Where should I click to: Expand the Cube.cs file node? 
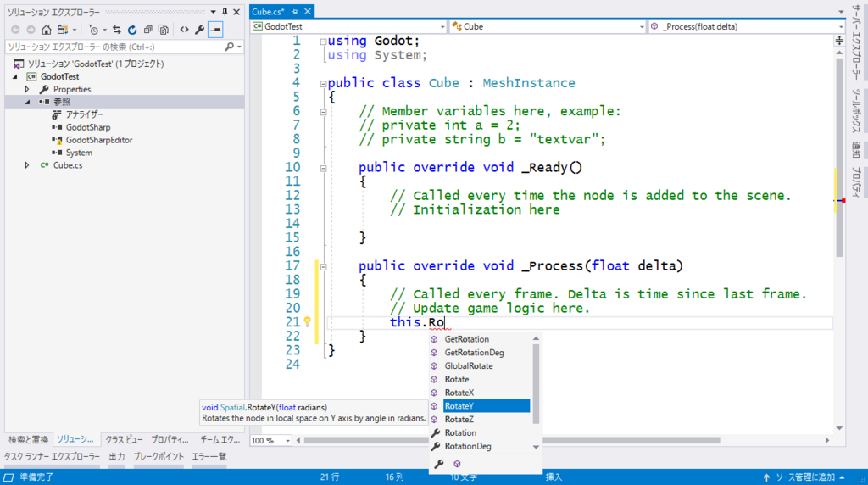point(27,165)
